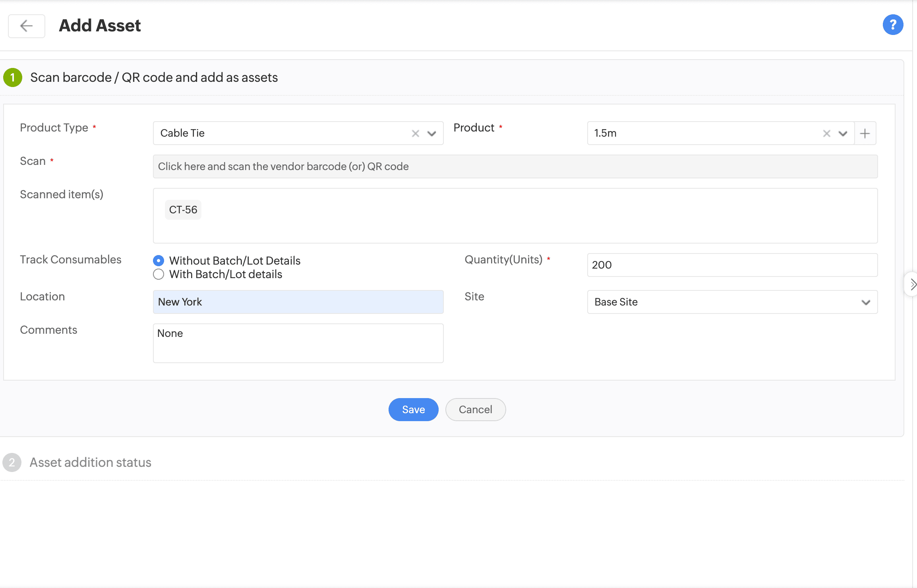This screenshot has height=588, width=917.
Task: Select Without Batch/Lot Details option
Action: point(159,261)
